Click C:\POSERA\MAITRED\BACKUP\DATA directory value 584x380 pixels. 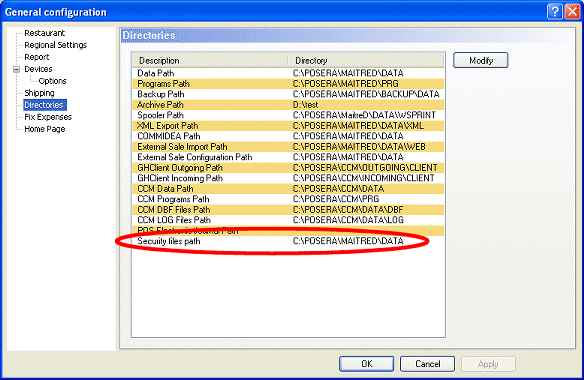pyautogui.click(x=366, y=94)
